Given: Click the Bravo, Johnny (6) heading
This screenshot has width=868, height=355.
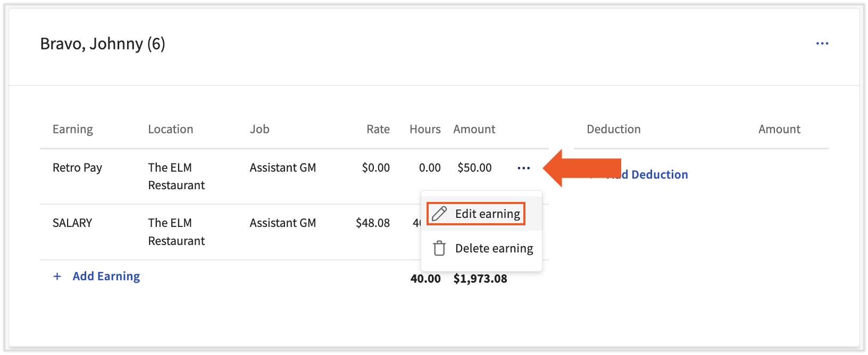Looking at the screenshot, I should pos(103,44).
